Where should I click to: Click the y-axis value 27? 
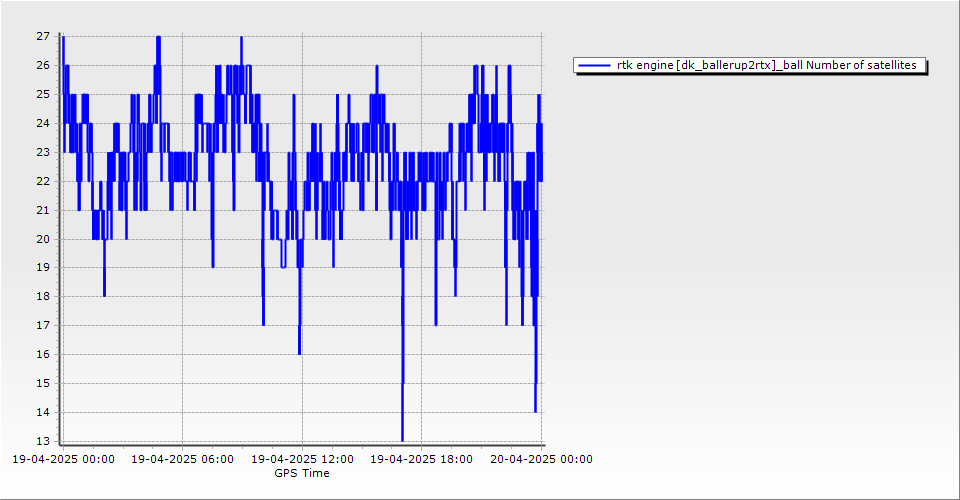click(x=43, y=37)
